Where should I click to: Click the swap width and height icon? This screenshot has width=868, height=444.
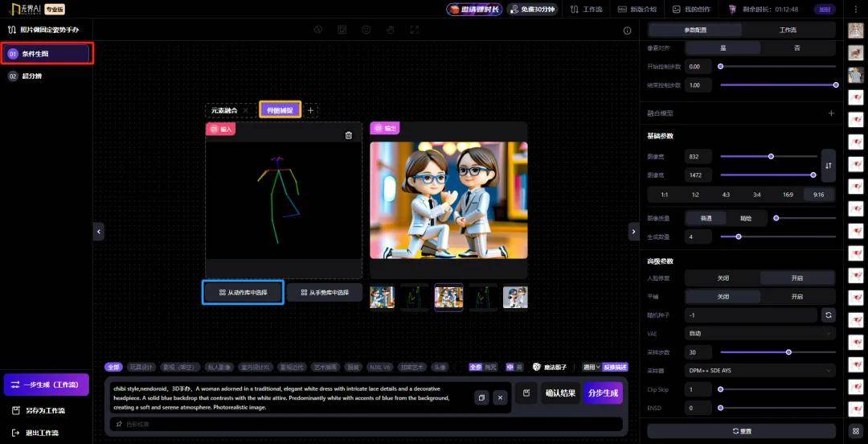coord(828,165)
